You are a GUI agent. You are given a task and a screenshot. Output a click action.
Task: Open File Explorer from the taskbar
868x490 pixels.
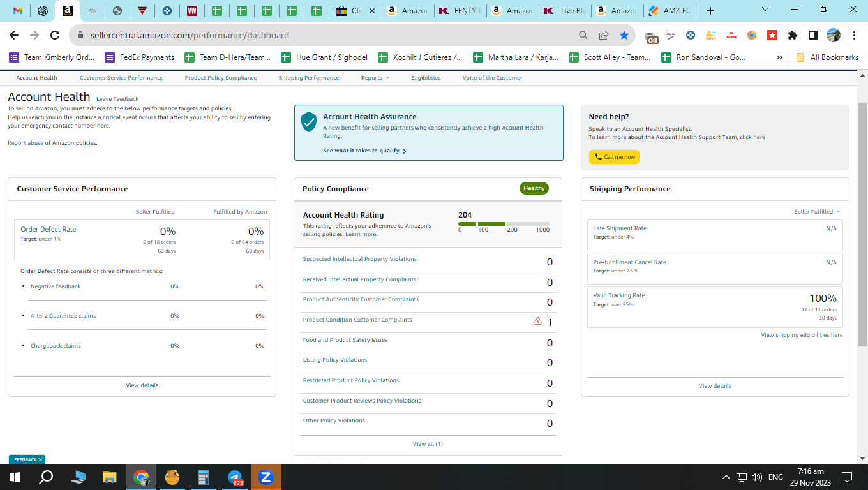click(110, 477)
